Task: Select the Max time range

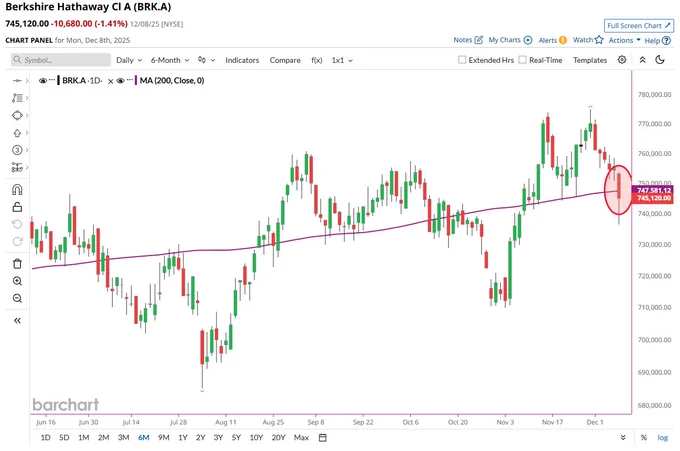Action: [301, 438]
